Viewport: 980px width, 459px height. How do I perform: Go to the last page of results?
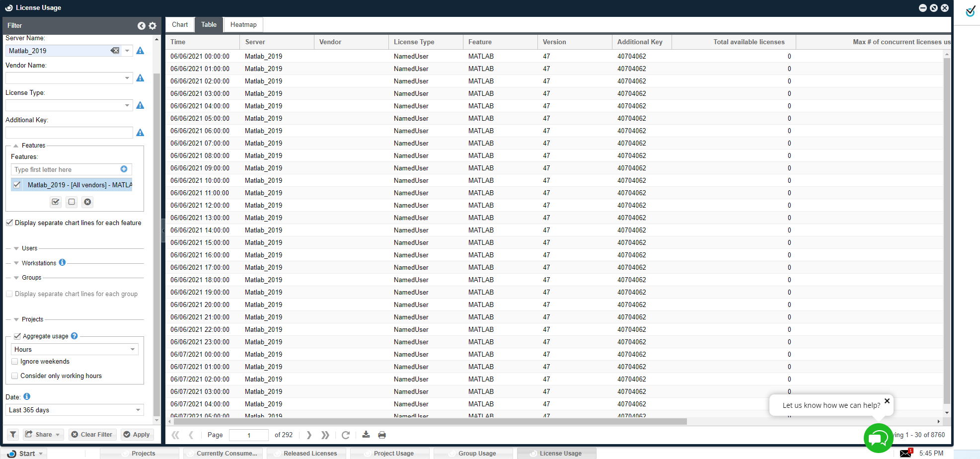point(325,435)
